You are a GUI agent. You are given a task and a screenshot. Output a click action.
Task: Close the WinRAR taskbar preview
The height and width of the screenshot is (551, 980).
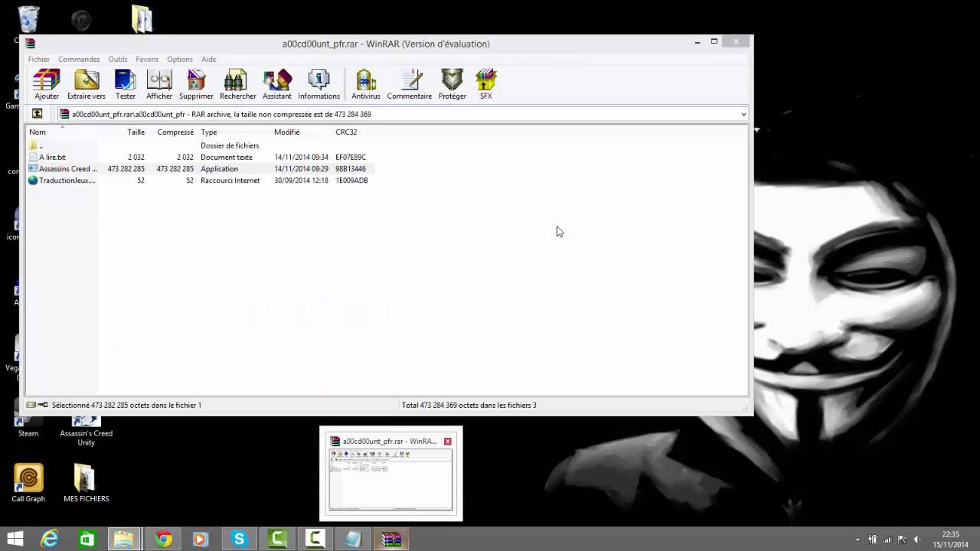tap(448, 442)
